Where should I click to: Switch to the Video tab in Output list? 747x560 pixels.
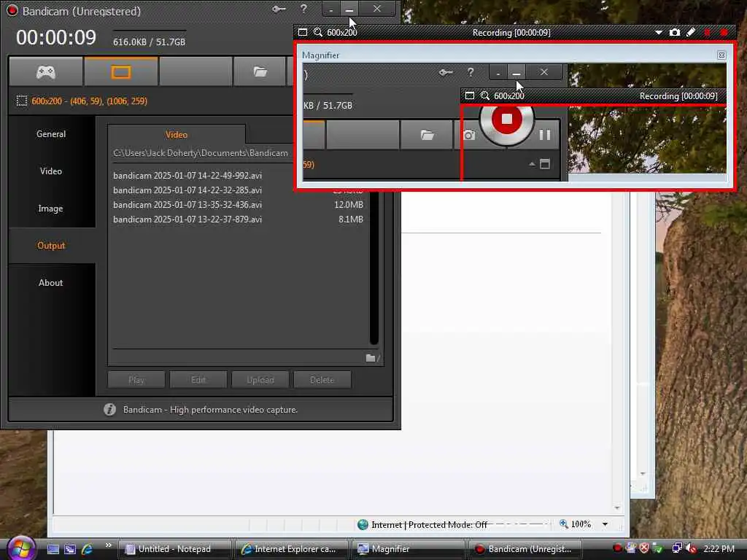177,135
